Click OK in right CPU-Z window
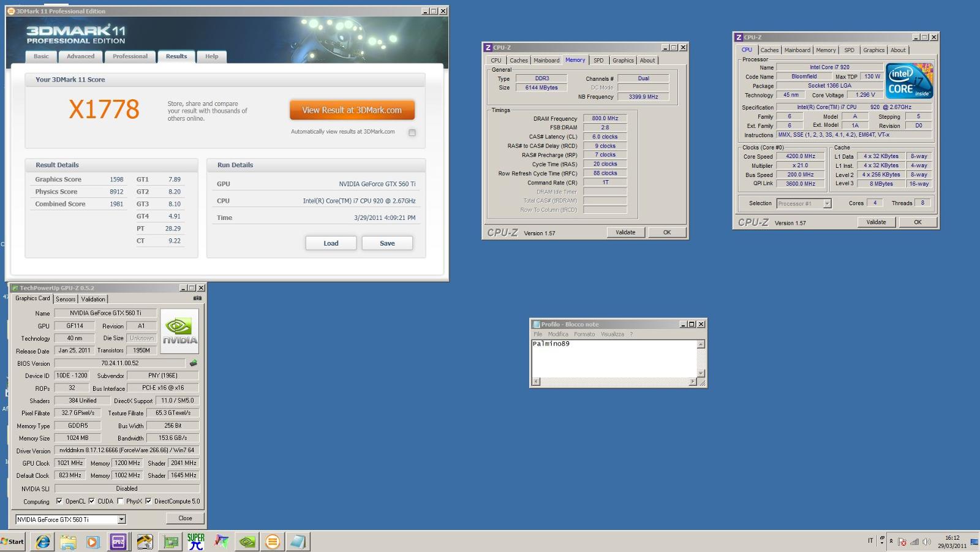Screen dimensions: 980x552 pos(918,222)
